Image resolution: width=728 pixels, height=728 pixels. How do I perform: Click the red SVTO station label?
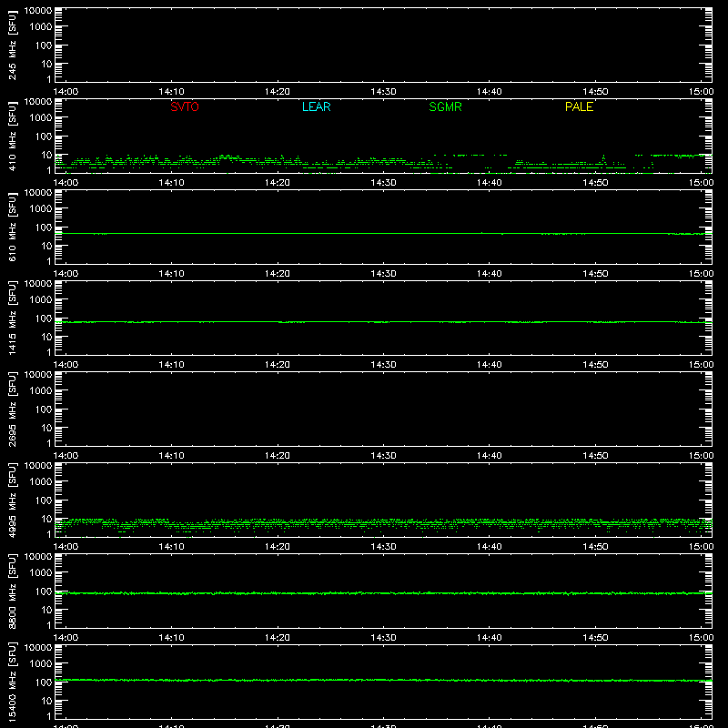[x=185, y=106]
